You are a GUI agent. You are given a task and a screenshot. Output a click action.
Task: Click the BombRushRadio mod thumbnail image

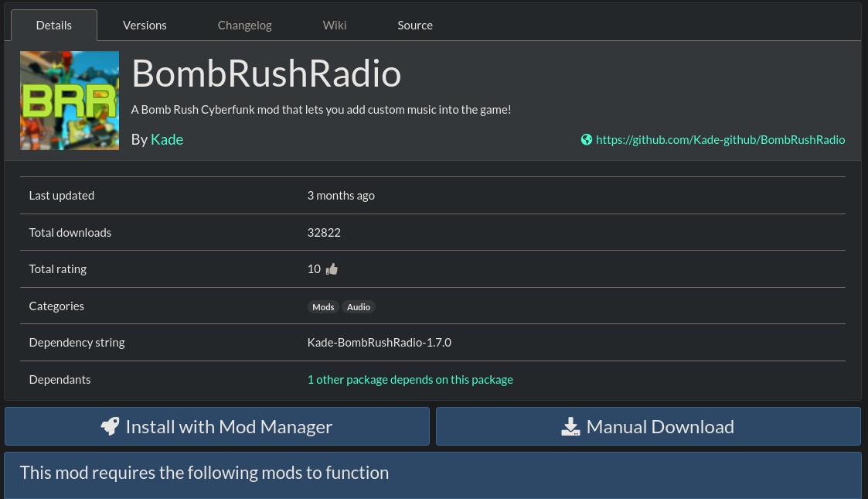70,101
